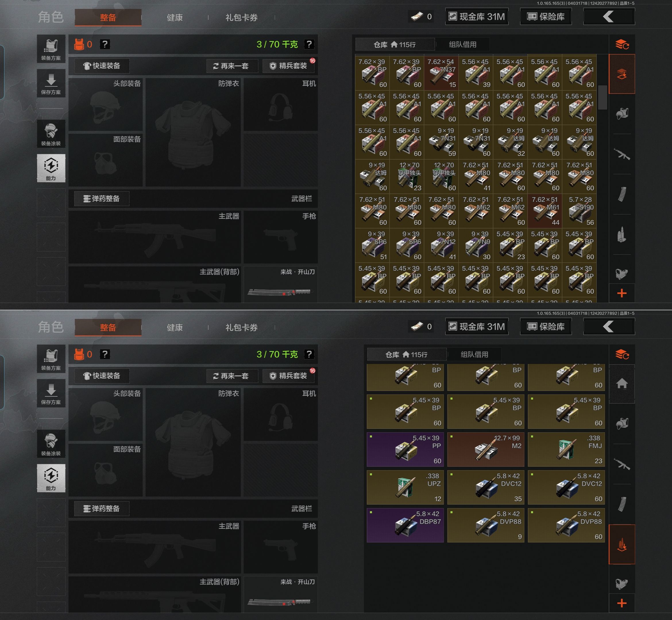Select rifle category filter in top warehouse sidebar
Screen dimensions: 672x620
pos(622,154)
